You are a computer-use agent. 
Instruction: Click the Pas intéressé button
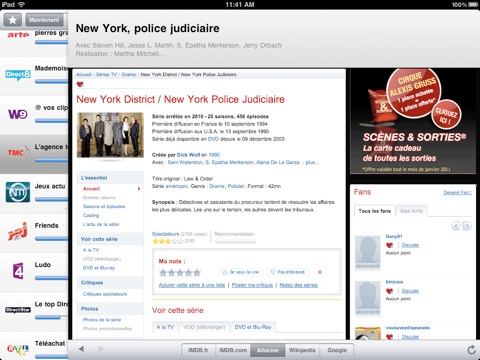tap(288, 272)
